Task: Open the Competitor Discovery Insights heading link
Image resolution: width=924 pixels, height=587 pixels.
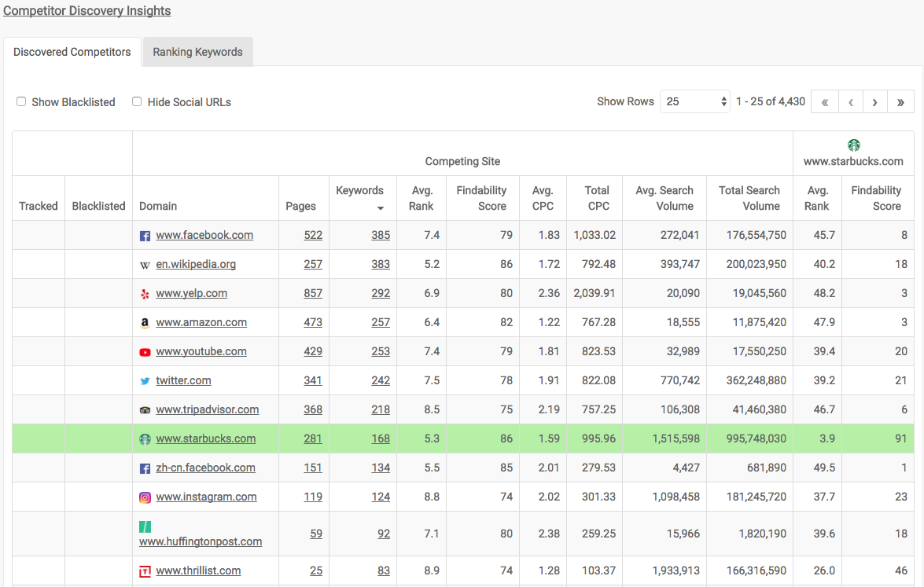Action: point(87,10)
